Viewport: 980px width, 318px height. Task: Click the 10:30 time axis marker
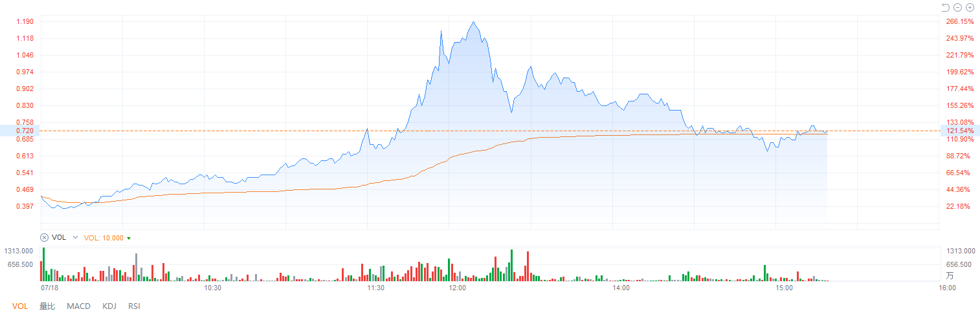(213, 288)
